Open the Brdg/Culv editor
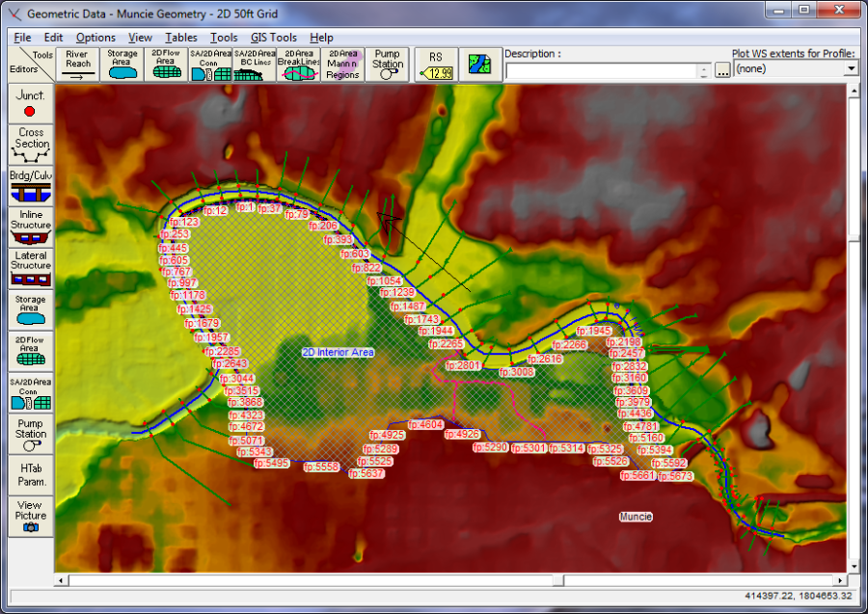 click(29, 184)
